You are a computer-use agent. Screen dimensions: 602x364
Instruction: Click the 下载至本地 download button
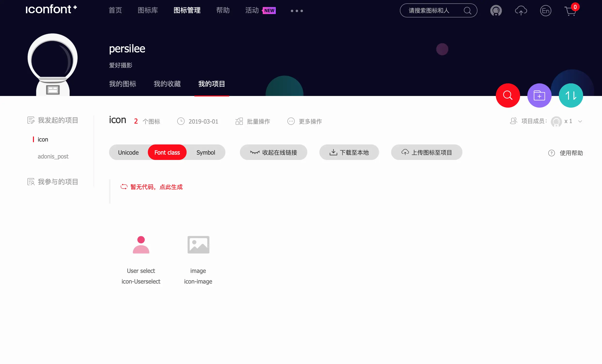click(x=349, y=152)
